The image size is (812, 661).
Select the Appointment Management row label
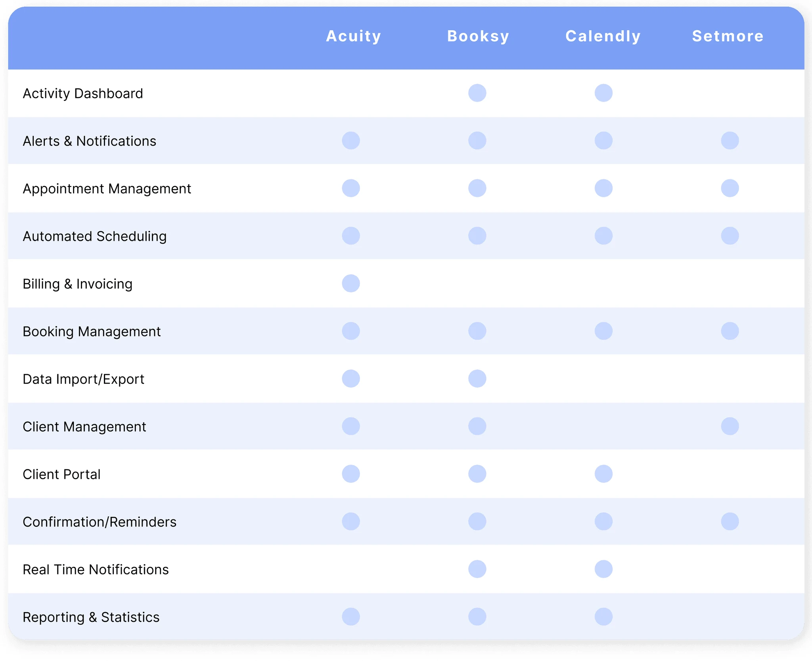(107, 189)
